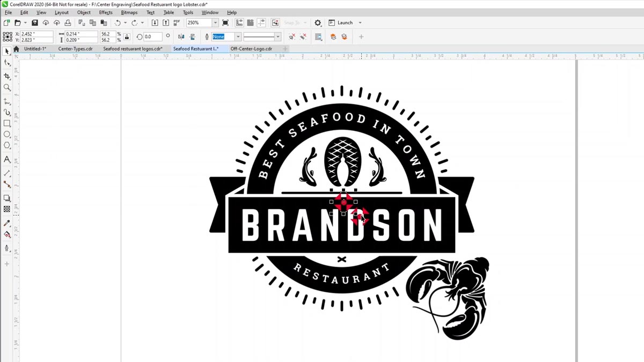The image size is (644, 362).
Task: Click the Export PDF icon
Action: pos(177,23)
